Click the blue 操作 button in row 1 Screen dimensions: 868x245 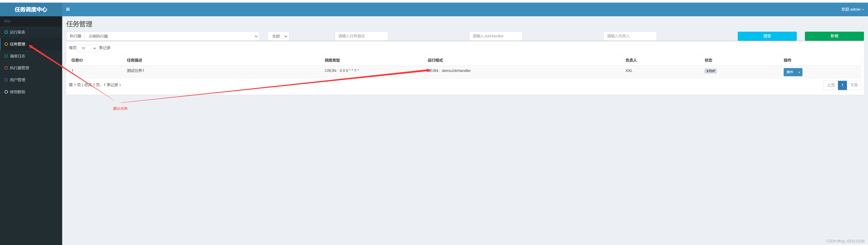pyautogui.click(x=790, y=72)
